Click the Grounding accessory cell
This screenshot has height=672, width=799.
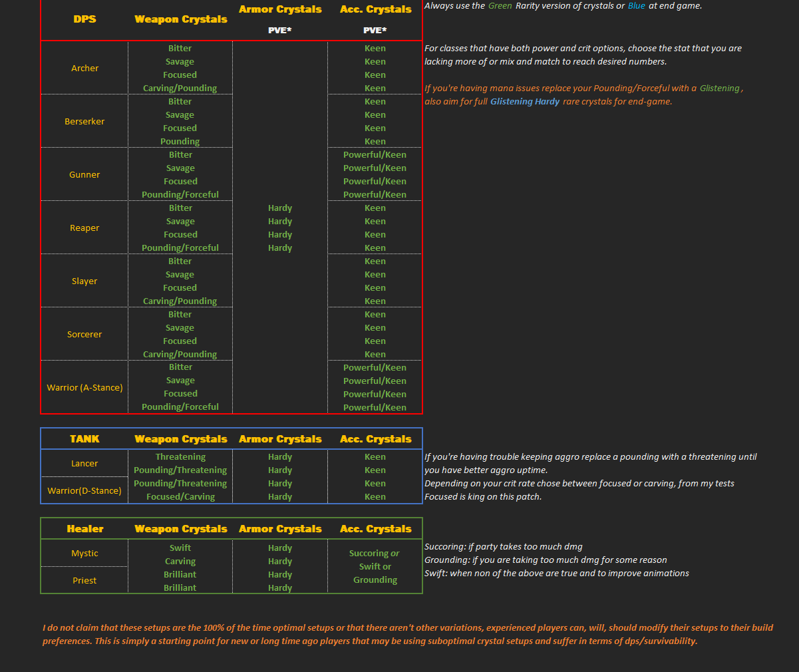(x=375, y=580)
